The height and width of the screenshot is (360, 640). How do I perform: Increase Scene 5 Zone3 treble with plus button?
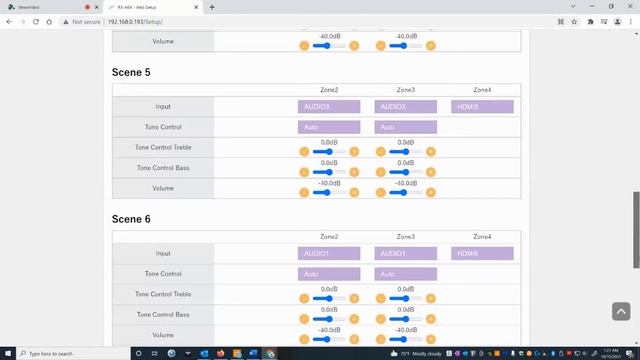point(431,152)
